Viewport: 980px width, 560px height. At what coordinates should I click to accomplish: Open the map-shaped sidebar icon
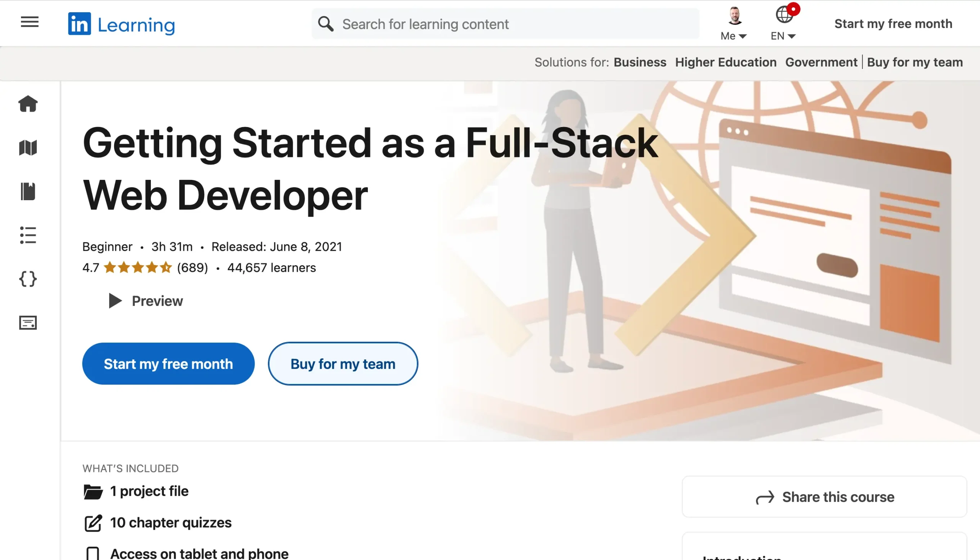pos(28,148)
